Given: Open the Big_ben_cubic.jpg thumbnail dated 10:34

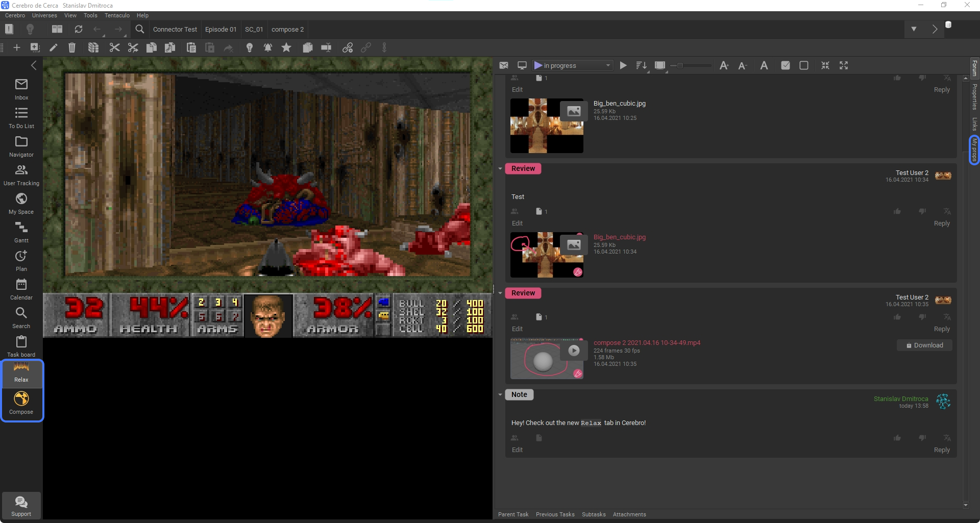Looking at the screenshot, I should 547,255.
